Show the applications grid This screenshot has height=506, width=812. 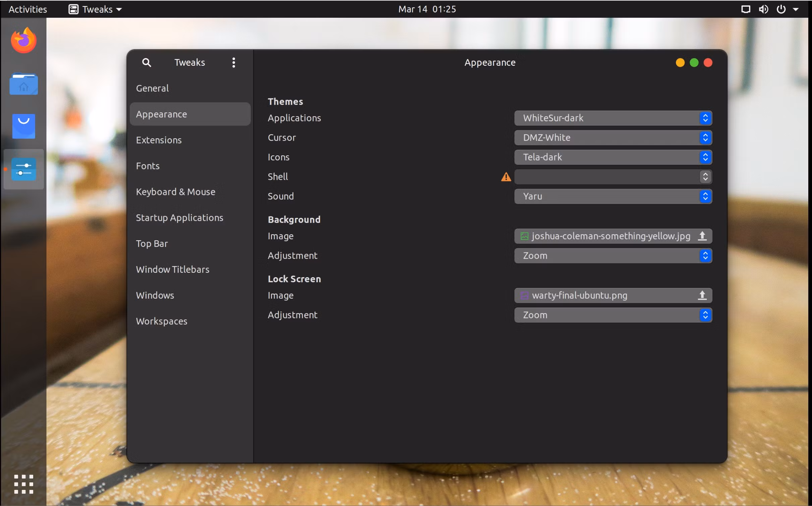pos(23,484)
